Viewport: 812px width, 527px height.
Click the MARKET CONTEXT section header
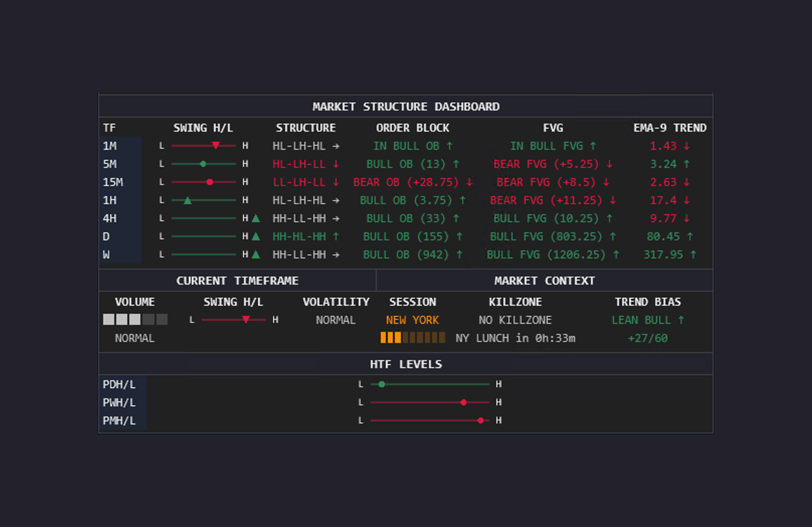coord(545,281)
